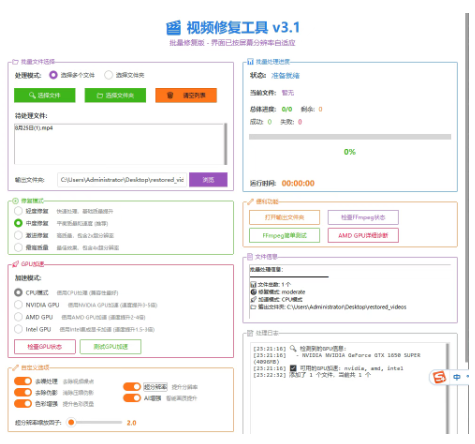Screen dimensions: 475x444
Task: Click the 打开输出文件夹 button
Action: coord(284,217)
